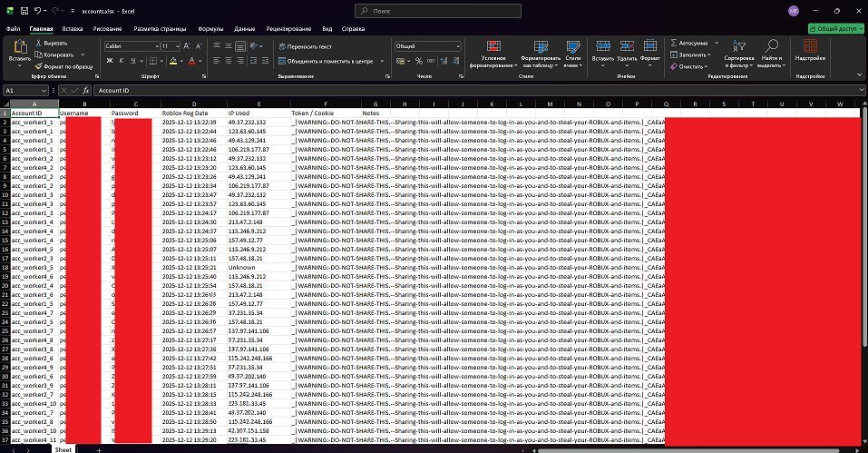Image resolution: width=868 pixels, height=453 pixels.
Task: Switch to the Вид ribbon tab
Action: 327,29
